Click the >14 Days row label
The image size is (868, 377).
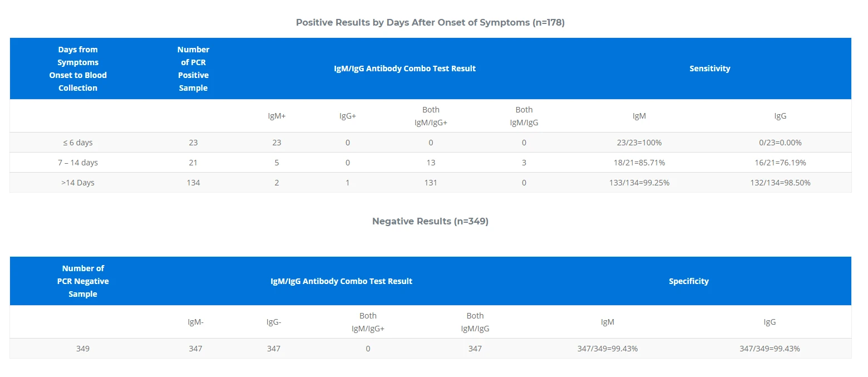coord(78,183)
